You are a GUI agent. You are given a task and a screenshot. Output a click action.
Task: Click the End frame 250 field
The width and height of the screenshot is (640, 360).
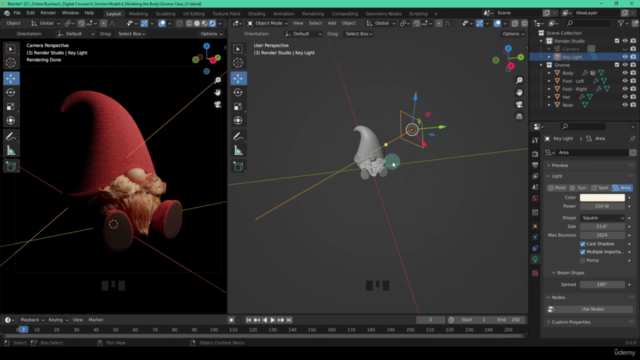509,320
